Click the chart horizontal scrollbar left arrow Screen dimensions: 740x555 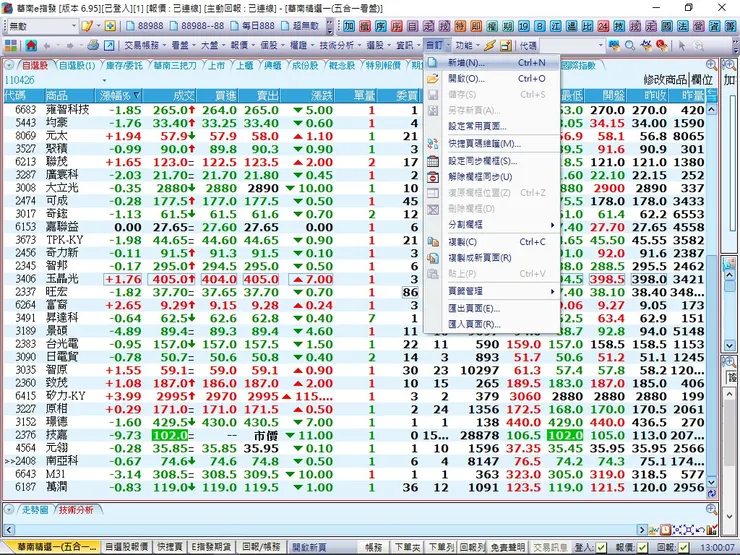click(9, 530)
